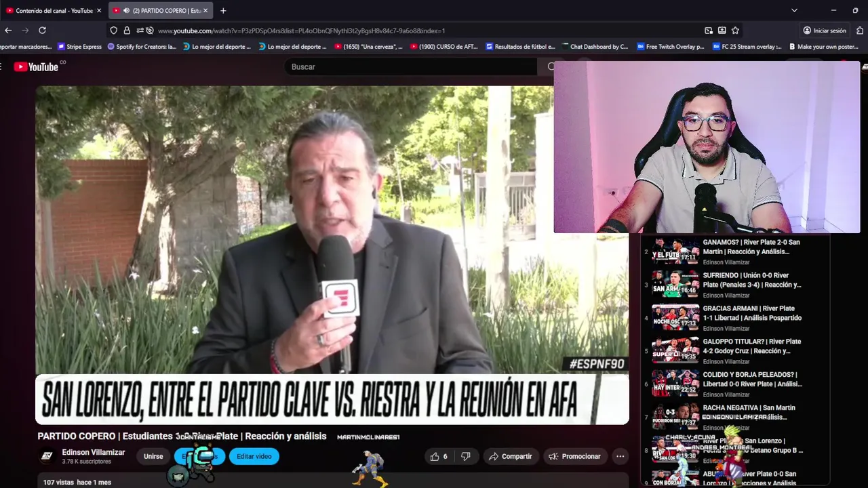Click the Editar video button

[x=254, y=457]
